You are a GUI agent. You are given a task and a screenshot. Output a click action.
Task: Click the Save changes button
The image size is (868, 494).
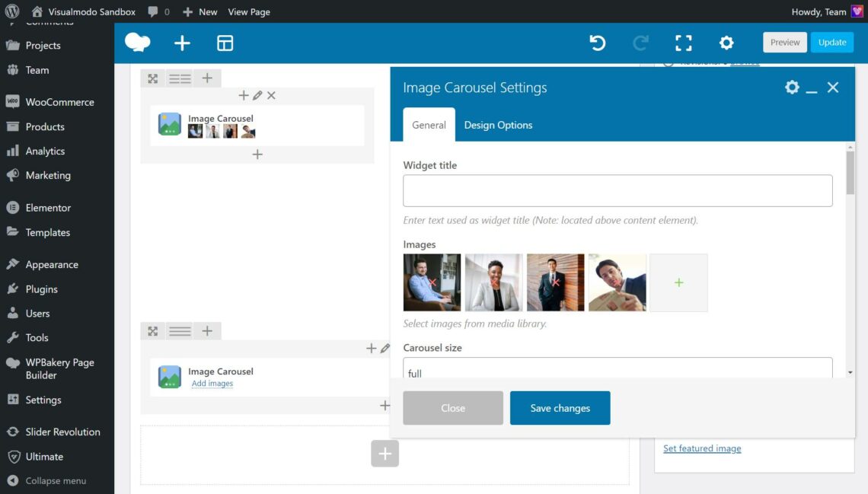point(560,408)
